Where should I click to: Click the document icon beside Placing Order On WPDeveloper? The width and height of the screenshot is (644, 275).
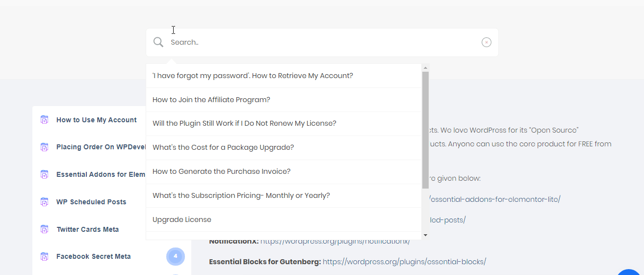[x=44, y=147]
